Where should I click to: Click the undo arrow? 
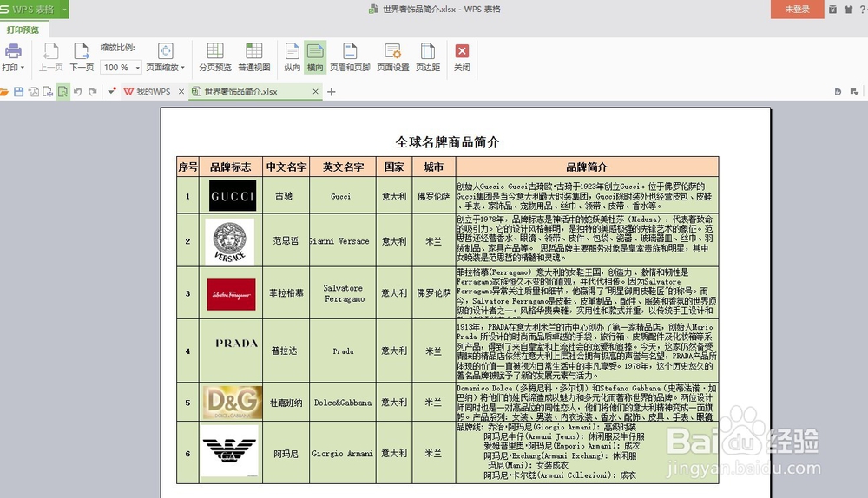[78, 92]
